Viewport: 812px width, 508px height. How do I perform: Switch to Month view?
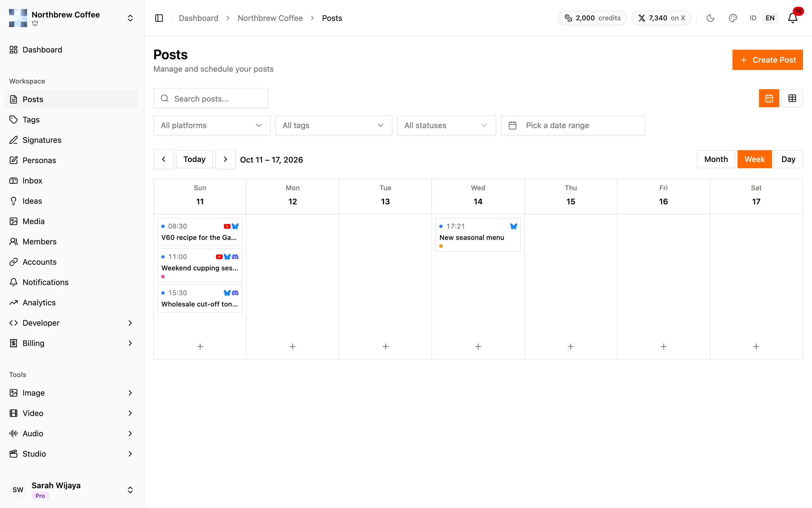click(x=716, y=159)
